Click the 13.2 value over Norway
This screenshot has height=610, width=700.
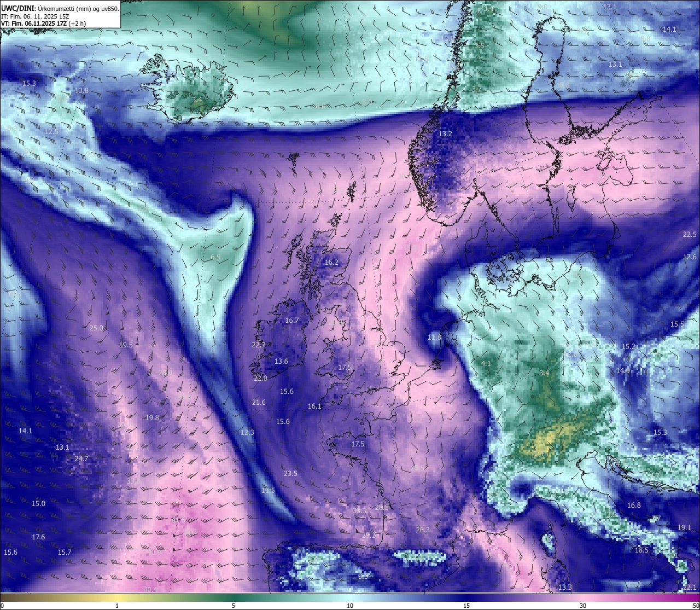(445, 134)
